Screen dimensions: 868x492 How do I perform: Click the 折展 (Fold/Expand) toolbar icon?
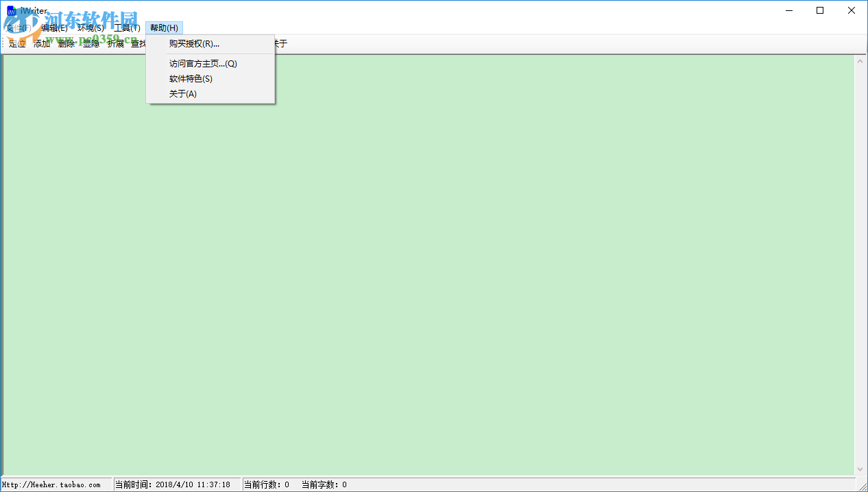[115, 43]
